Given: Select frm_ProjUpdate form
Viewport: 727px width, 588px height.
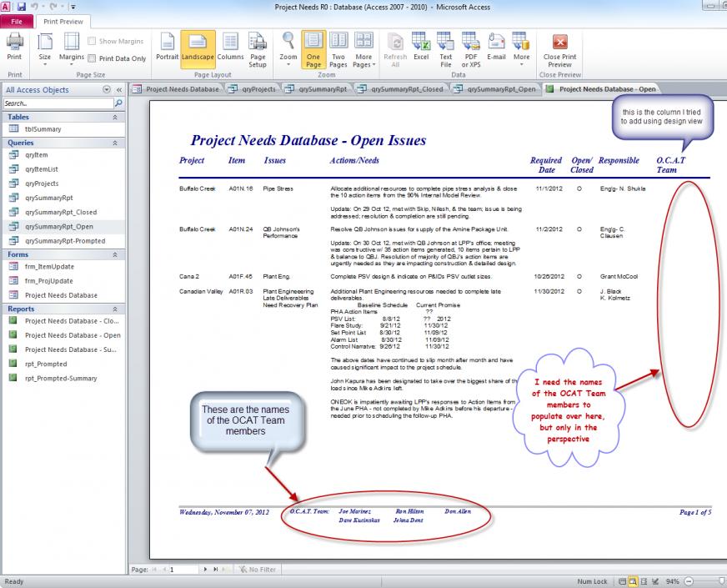Looking at the screenshot, I should pyautogui.click(x=64, y=281).
